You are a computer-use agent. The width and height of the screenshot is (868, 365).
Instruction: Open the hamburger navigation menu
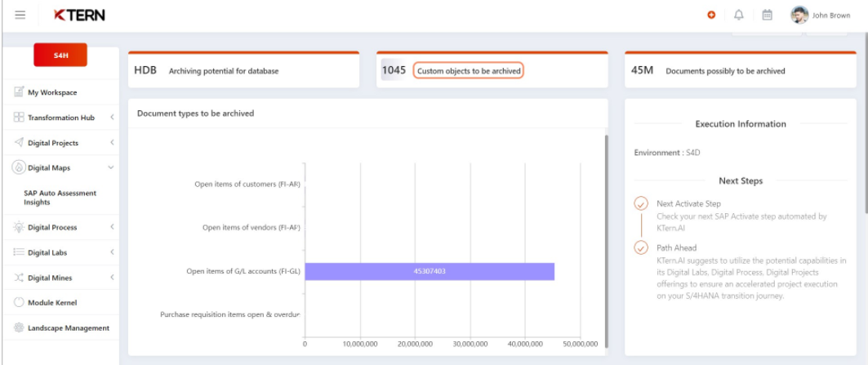point(20,15)
